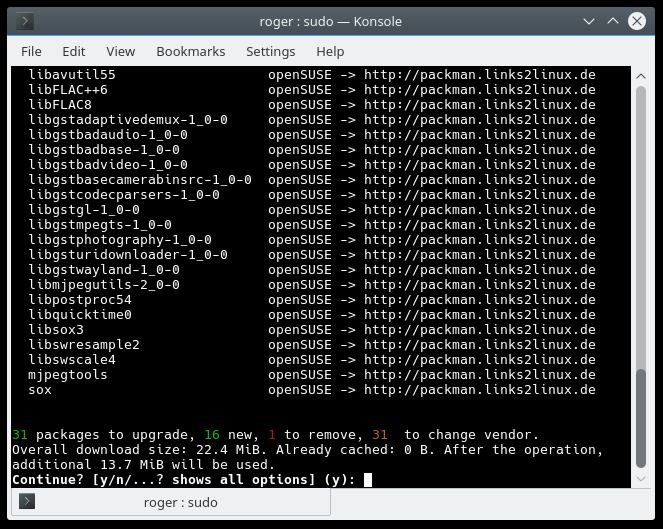Click the green 16 new count
Screen dimensions: 663x529
[x=212, y=435]
